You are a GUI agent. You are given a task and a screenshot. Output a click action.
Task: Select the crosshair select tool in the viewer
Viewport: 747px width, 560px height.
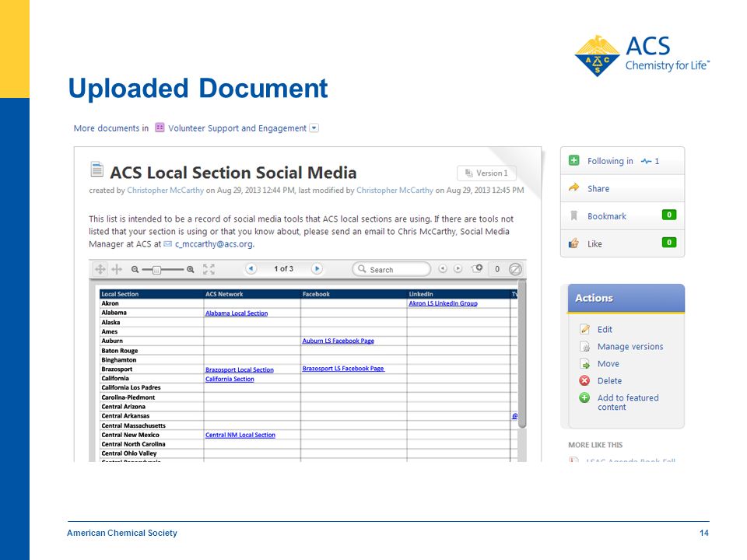click(x=117, y=269)
